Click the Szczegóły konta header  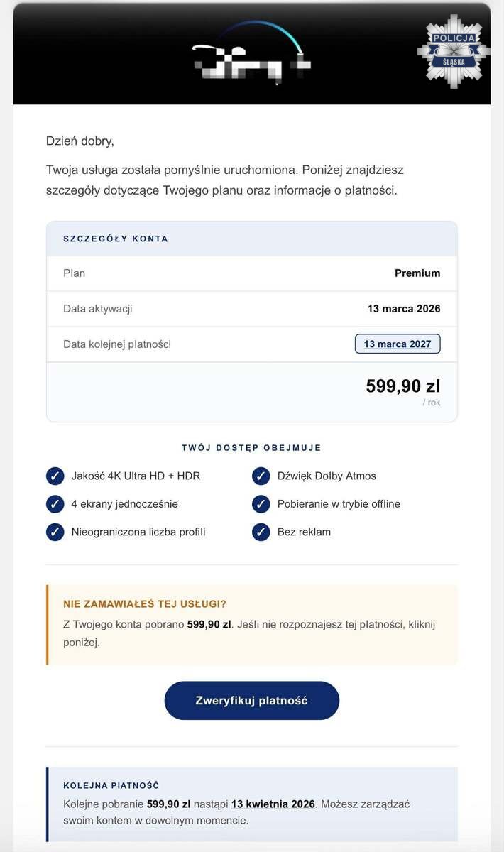point(116,239)
